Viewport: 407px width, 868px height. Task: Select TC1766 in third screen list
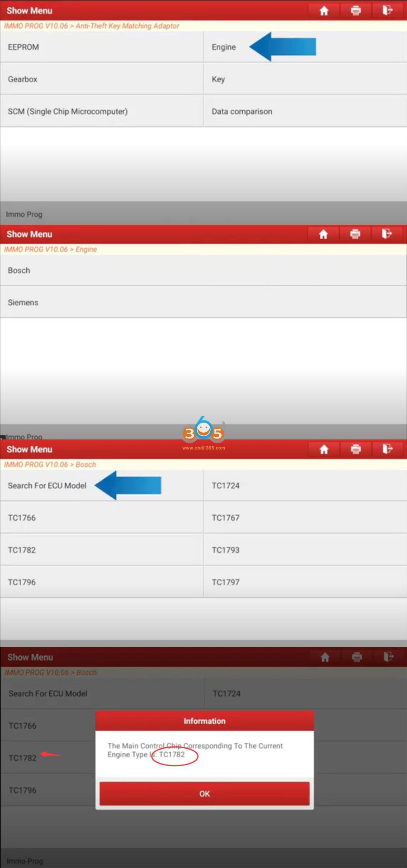102,518
